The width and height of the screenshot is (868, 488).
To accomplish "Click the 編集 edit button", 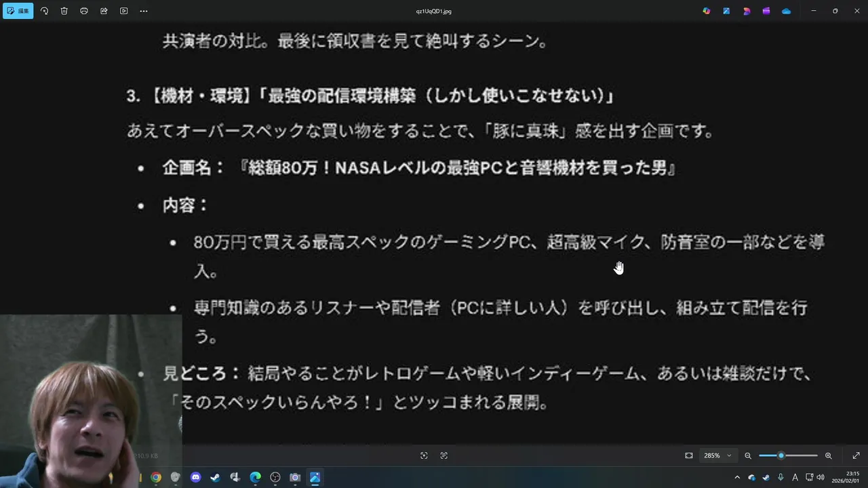I will (x=18, y=11).
